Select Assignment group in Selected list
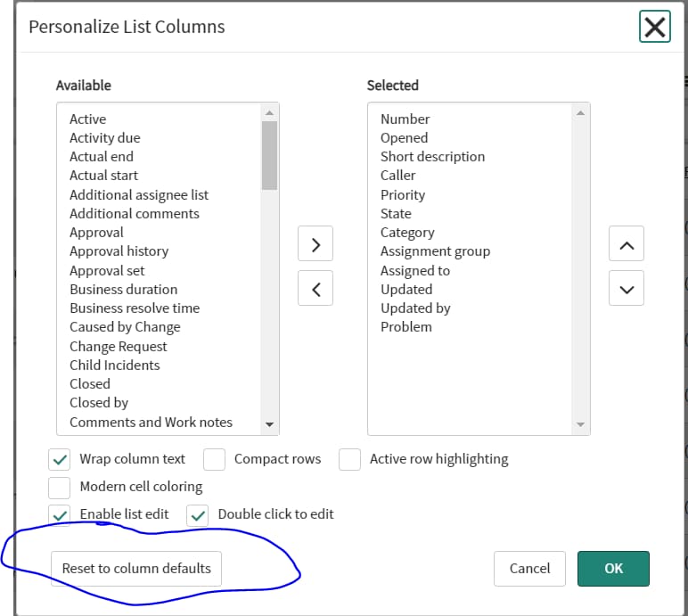Screen dimensions: 688x616 click(435, 251)
